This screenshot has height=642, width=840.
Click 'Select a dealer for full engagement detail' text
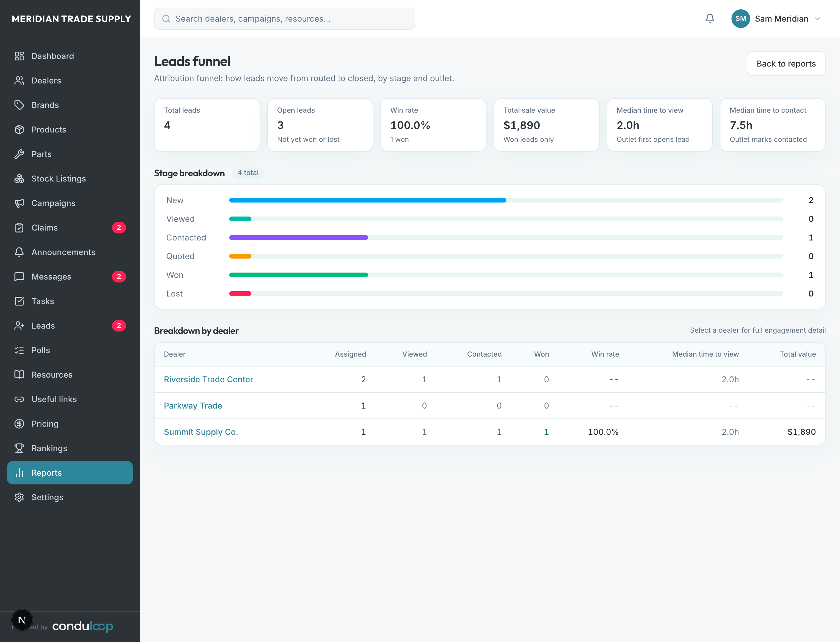coord(757,330)
